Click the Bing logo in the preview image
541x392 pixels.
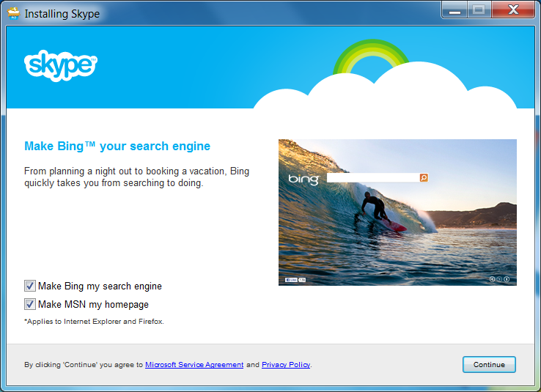pos(303,179)
